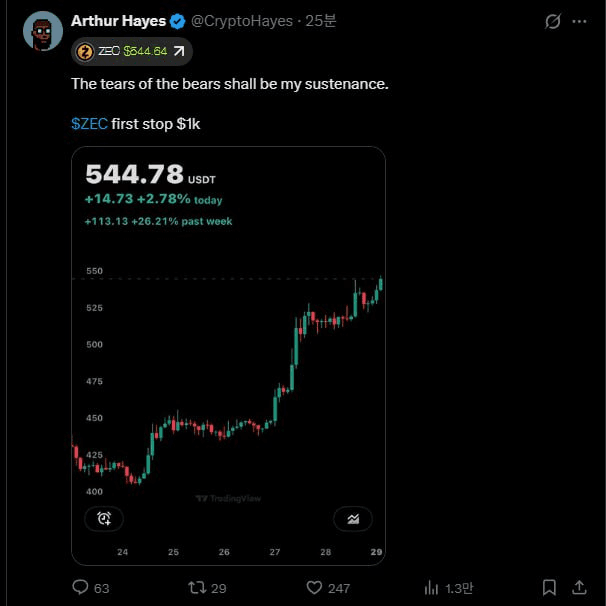Select the 29 date label on chart axis
Screen dimensions: 606x606
(377, 552)
